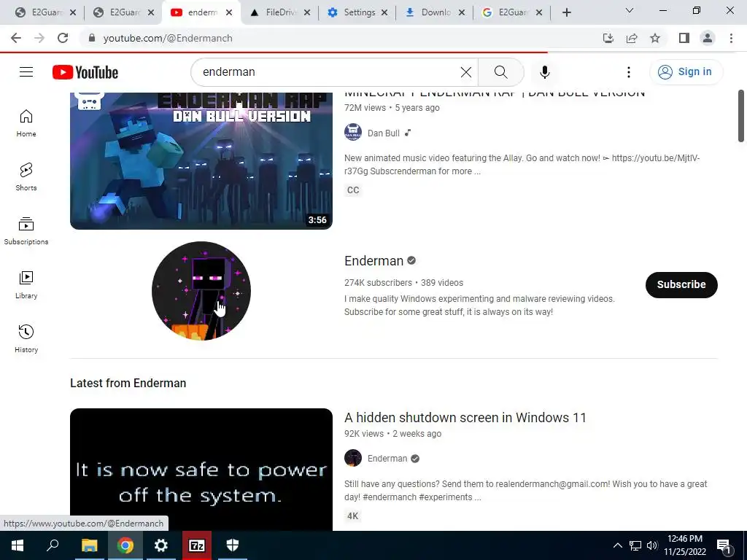Click the 4K badge under the Windows 11 video
The width and height of the screenshot is (747, 560).
click(352, 516)
